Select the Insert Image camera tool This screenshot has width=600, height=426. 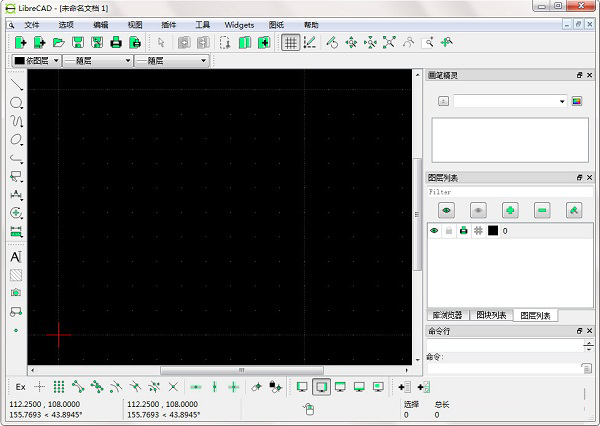point(16,293)
